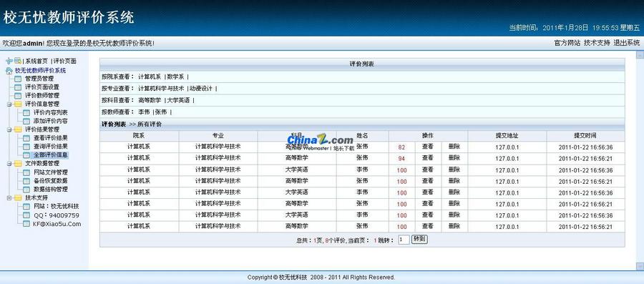Open 查询评价结果 in the sidebar

click(x=51, y=147)
